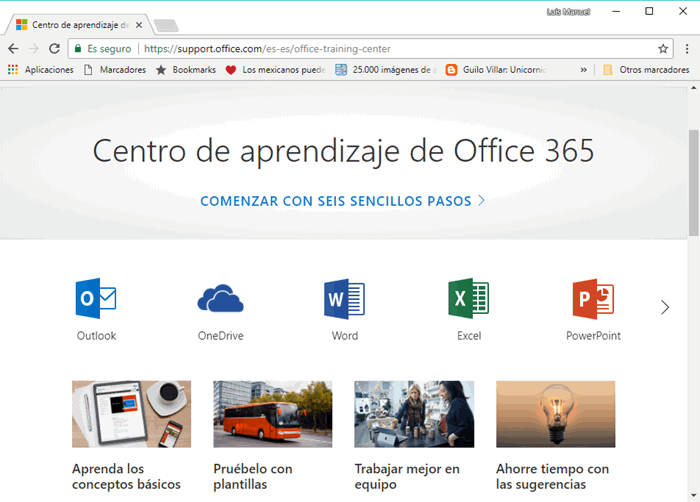This screenshot has height=502, width=700.
Task: Show more apps with the right chevron
Action: pos(665,307)
